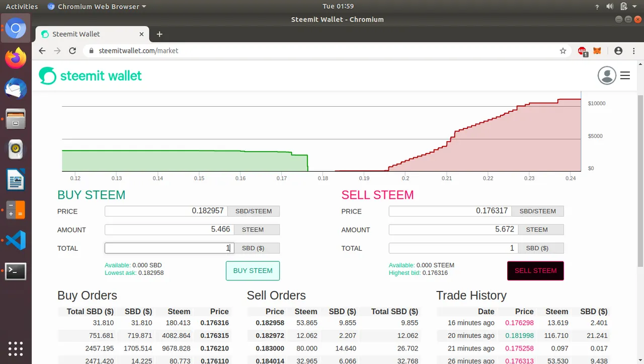Open Chromium from the Ubuntu dock
The height and width of the screenshot is (364, 644).
(16, 28)
